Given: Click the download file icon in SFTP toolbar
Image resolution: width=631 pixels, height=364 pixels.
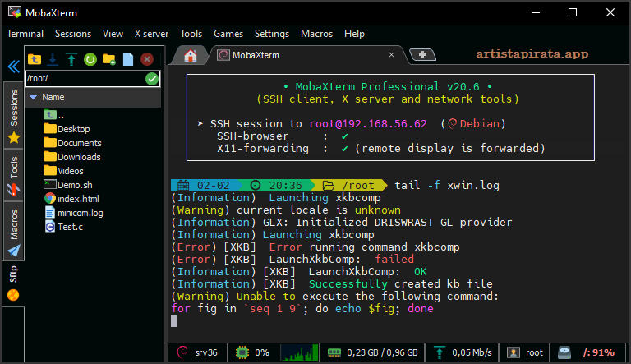Looking at the screenshot, I should click(x=53, y=59).
